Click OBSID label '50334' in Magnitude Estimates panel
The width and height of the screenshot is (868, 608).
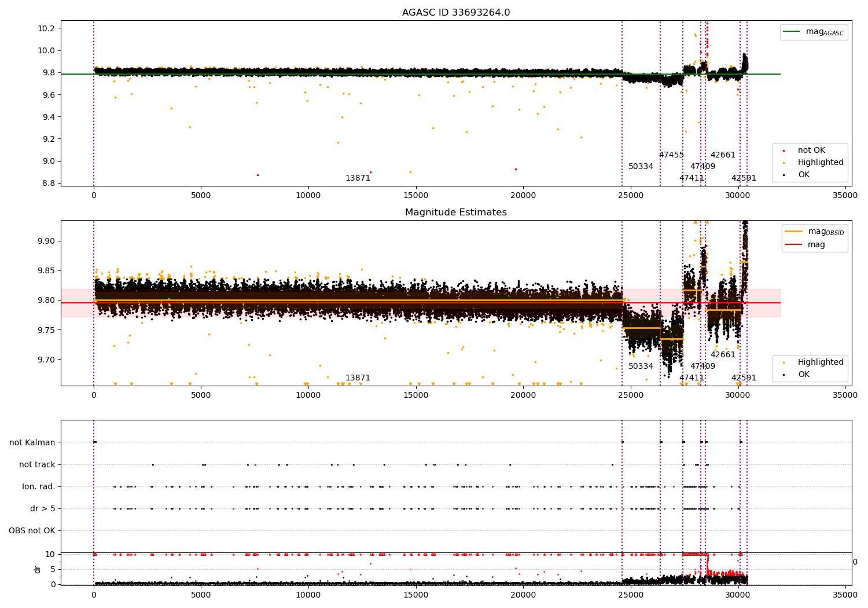(x=641, y=367)
